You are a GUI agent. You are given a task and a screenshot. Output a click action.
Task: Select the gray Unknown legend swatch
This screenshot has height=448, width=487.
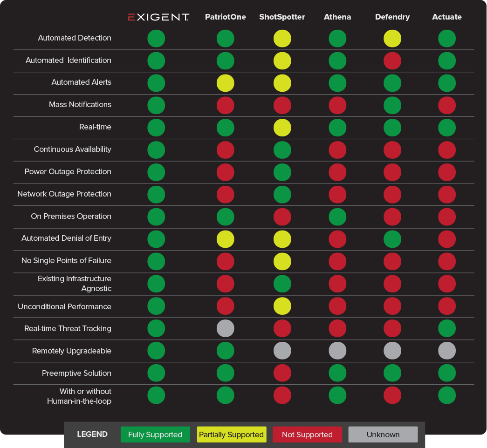(x=383, y=434)
